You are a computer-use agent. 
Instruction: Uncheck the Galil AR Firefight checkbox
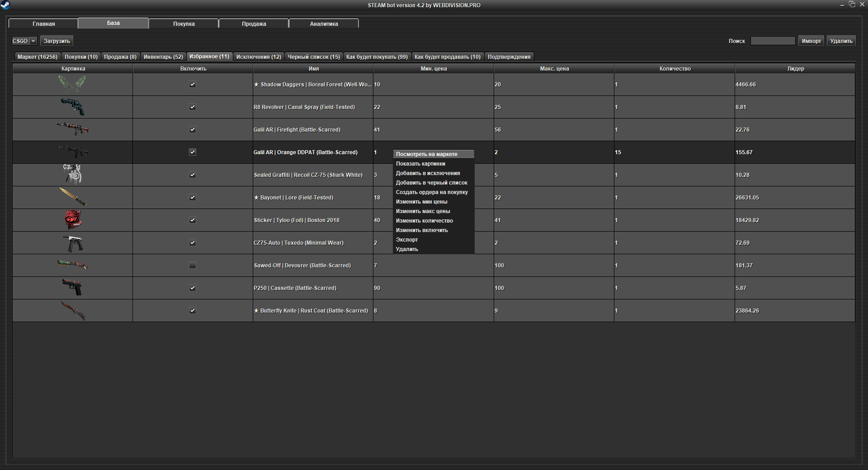pos(193,130)
